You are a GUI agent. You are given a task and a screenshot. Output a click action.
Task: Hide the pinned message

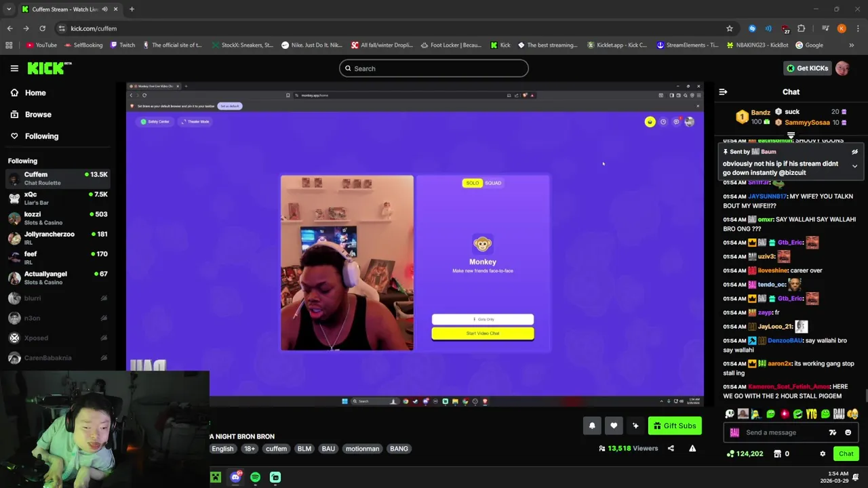tap(854, 152)
